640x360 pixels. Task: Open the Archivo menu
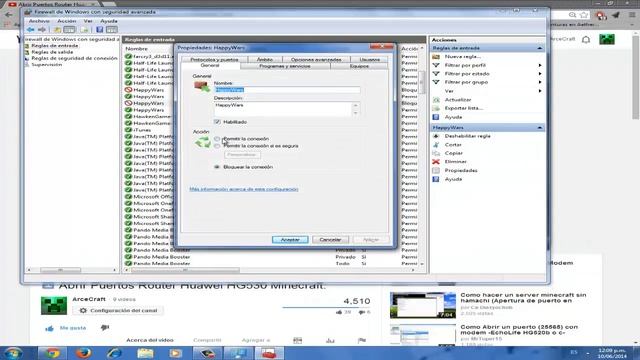39,21
